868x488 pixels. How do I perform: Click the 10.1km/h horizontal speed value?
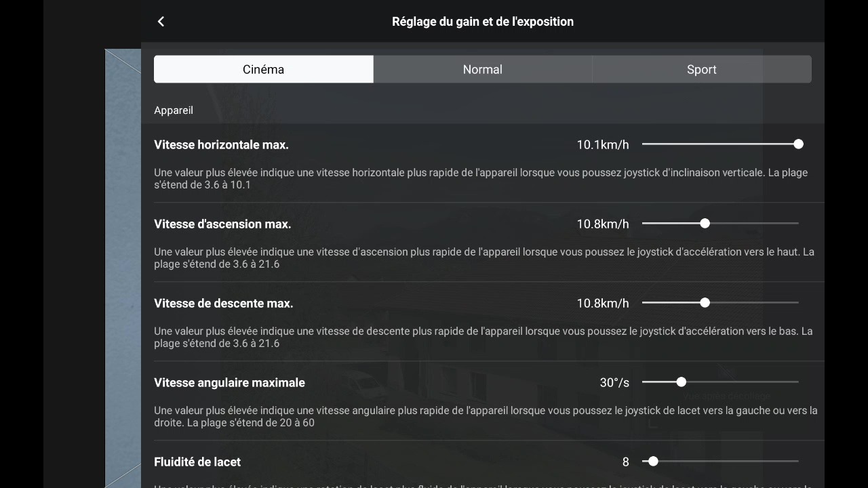603,144
